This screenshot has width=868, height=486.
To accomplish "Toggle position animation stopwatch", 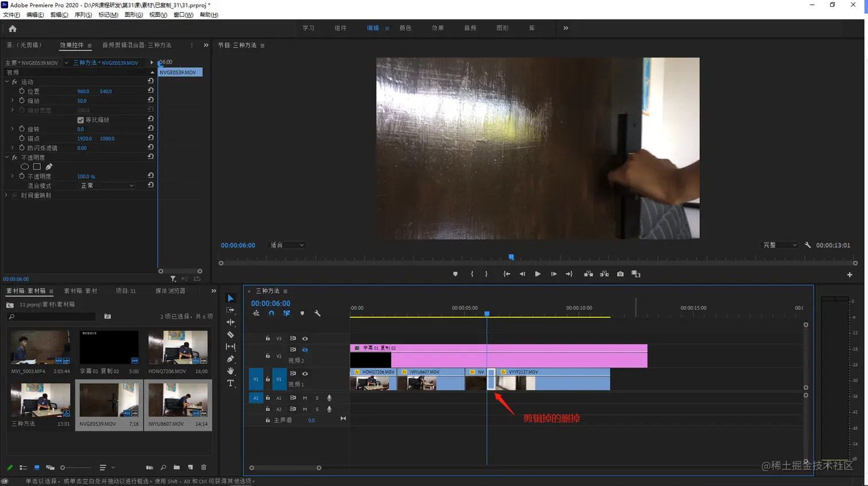I will pos(22,91).
